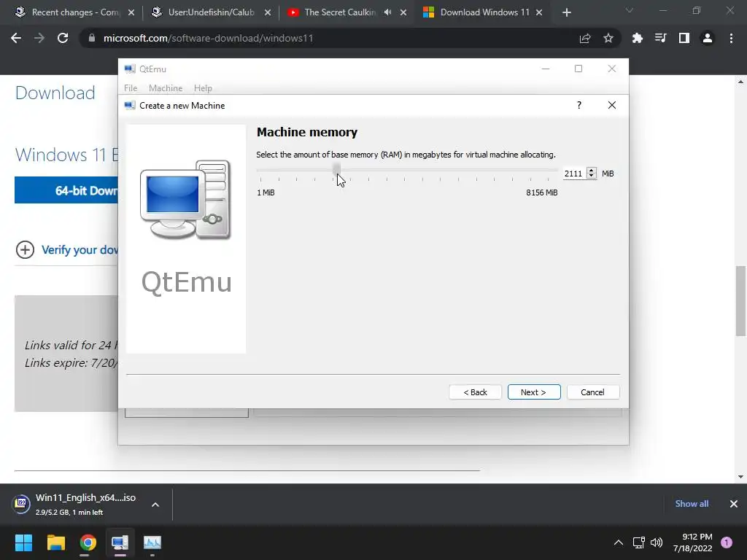Close the Recent changes tab
Viewport: 747px width, 560px height.
pyautogui.click(x=131, y=12)
